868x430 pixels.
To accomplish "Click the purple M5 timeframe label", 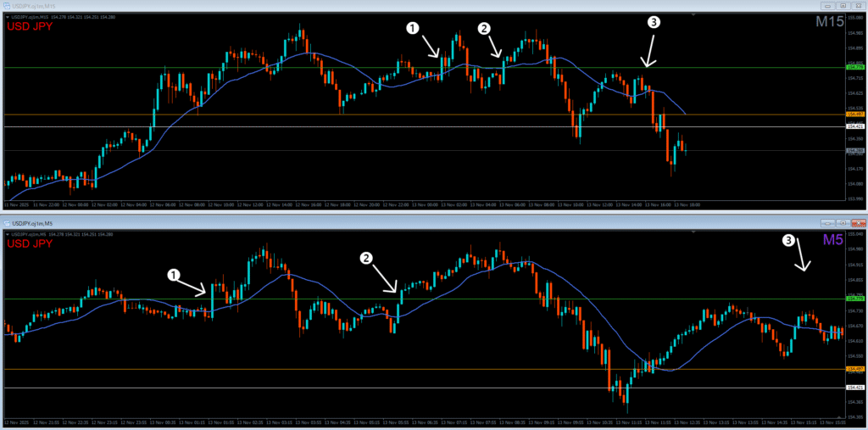I will coord(833,239).
